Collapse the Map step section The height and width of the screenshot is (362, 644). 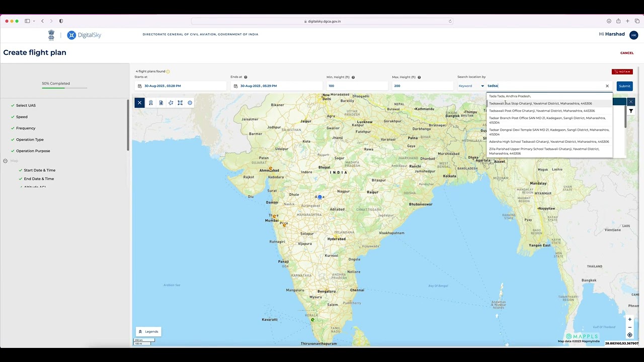coord(6,161)
